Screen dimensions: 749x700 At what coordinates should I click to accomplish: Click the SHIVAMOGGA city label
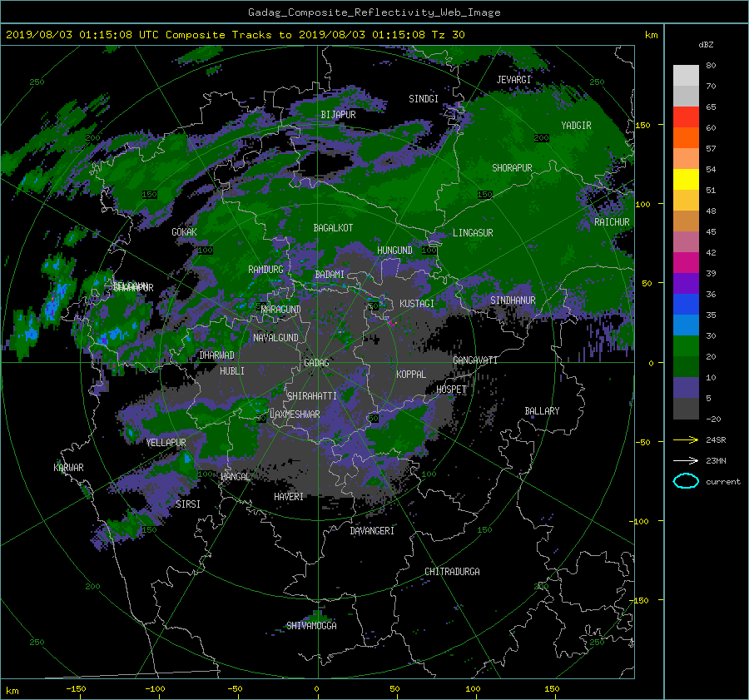pyautogui.click(x=311, y=625)
